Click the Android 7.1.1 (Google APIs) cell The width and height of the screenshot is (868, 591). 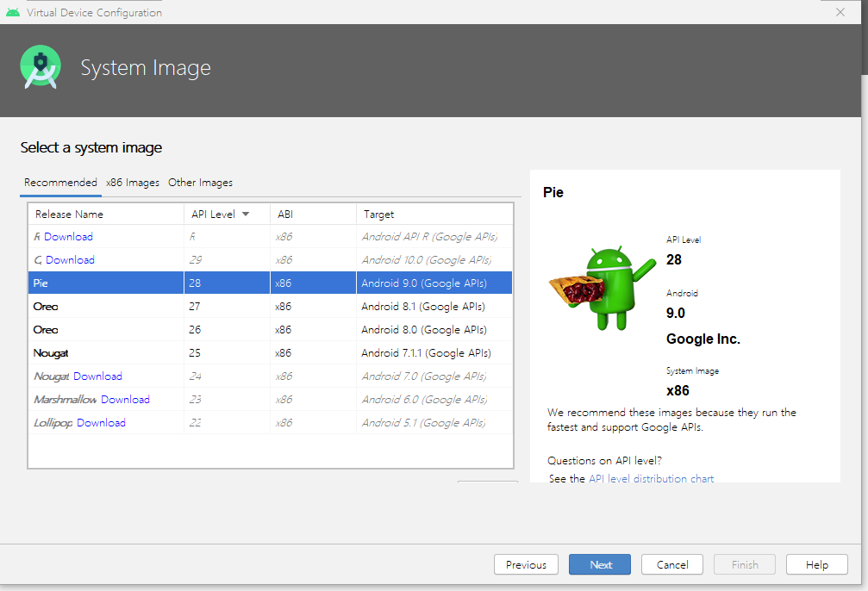434,352
